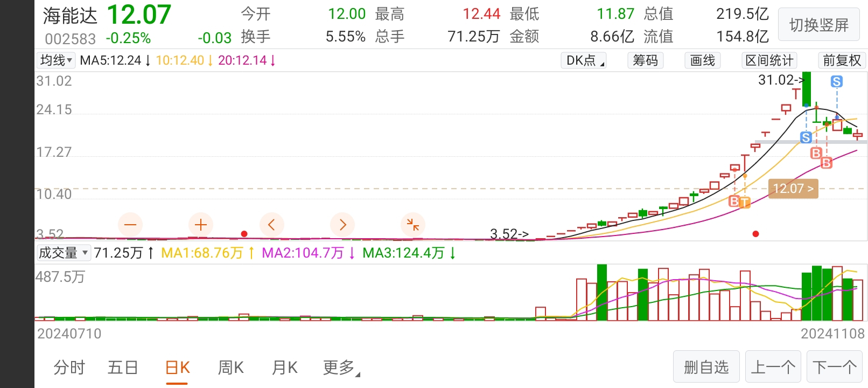The image size is (868, 388).
Task: Switch to the 五日 tab
Action: 123,368
